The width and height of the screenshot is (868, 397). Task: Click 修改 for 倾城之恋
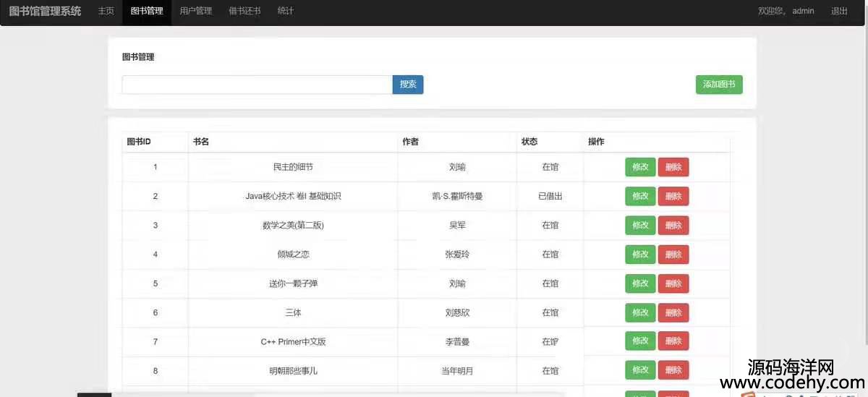coord(640,255)
